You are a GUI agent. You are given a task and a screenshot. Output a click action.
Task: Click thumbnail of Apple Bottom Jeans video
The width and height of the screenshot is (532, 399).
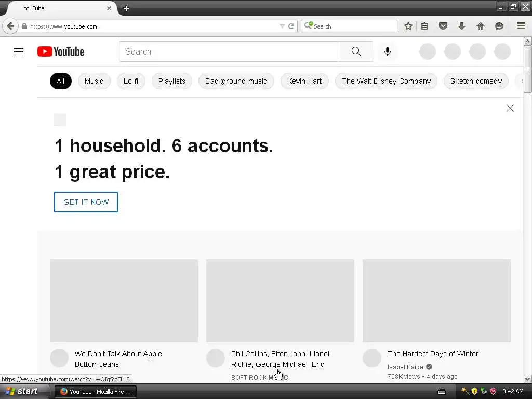point(124,301)
